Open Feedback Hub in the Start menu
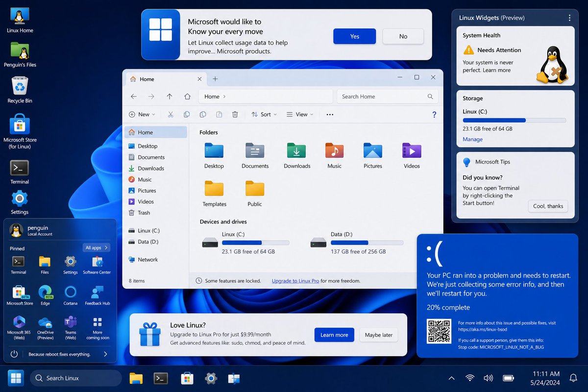This screenshot has width=588, height=392. click(x=97, y=295)
